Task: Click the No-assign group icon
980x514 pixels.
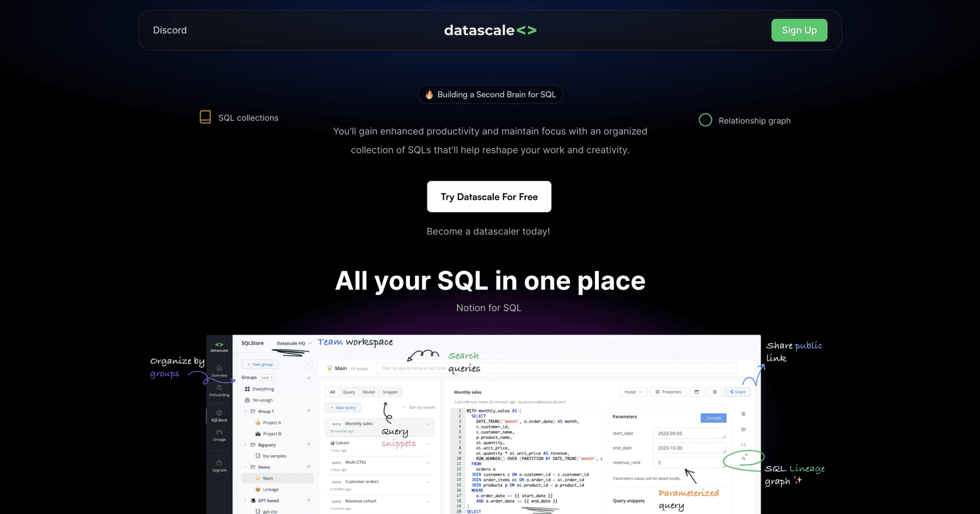Action: 247,400
